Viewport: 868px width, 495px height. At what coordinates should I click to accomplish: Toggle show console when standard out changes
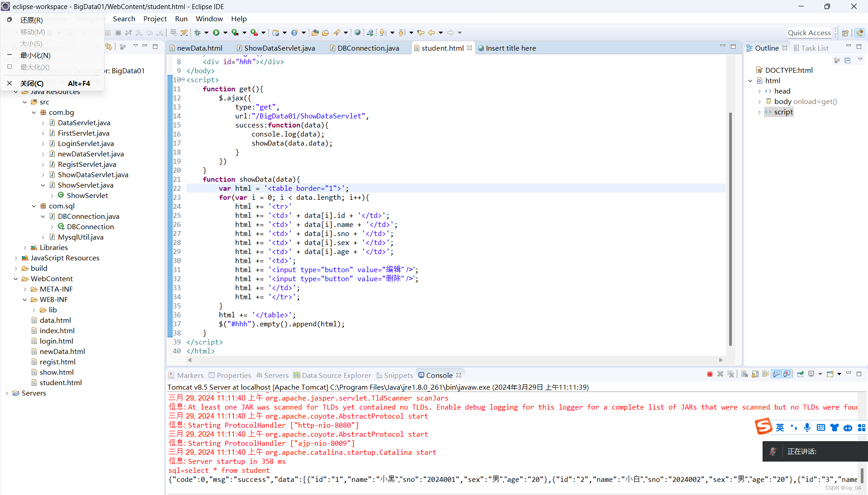point(776,374)
